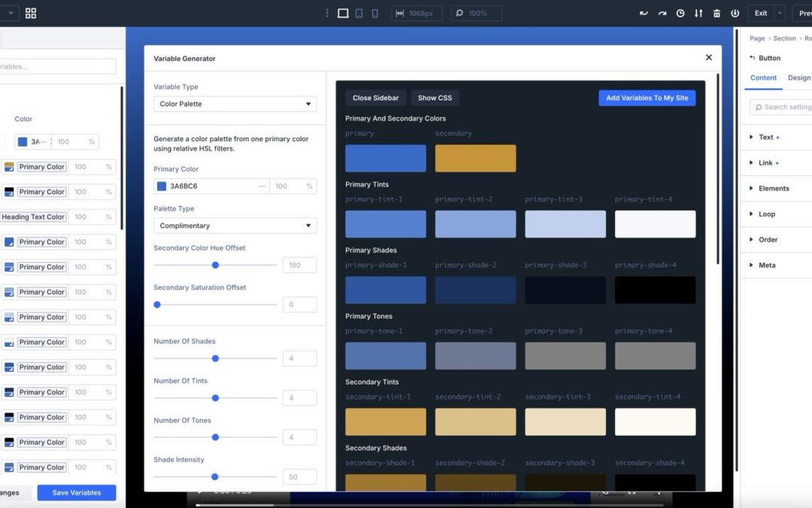The image size is (812, 508).
Task: Open the dropdown arrow next to Exit
Action: 780,13
